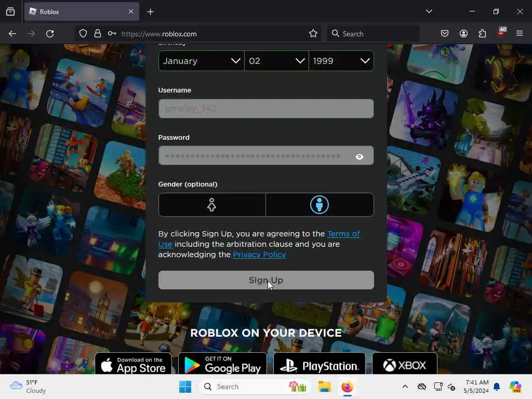
Task: Open the Download on the App Store badge
Action: tap(134, 364)
